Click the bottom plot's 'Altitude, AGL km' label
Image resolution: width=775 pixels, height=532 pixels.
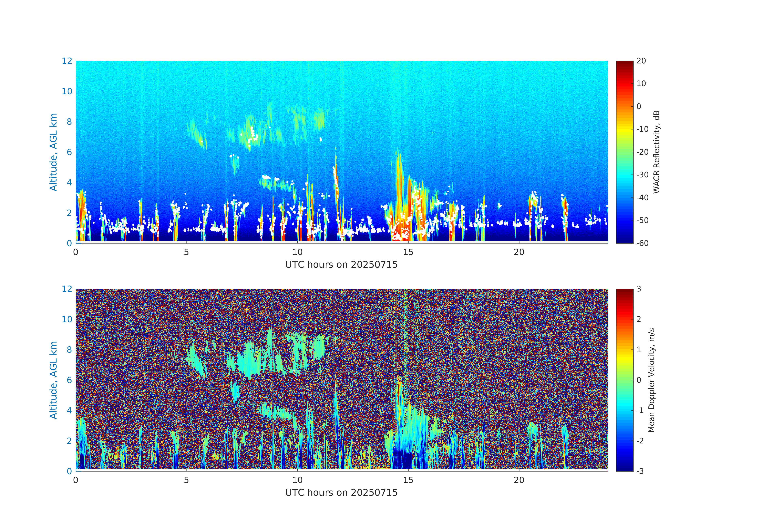coord(53,380)
